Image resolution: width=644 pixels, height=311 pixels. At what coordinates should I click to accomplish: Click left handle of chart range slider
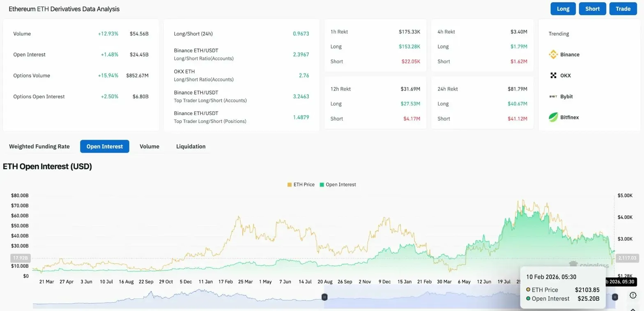324,297
